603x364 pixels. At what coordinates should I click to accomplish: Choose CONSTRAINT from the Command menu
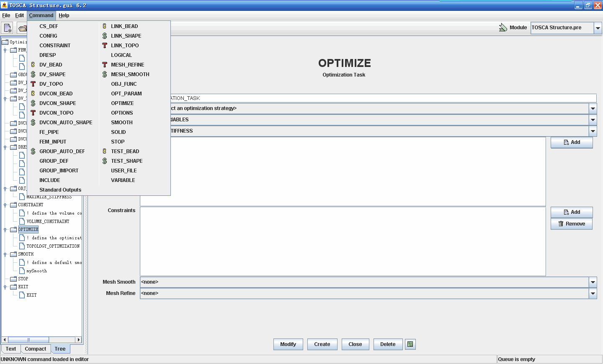click(55, 46)
